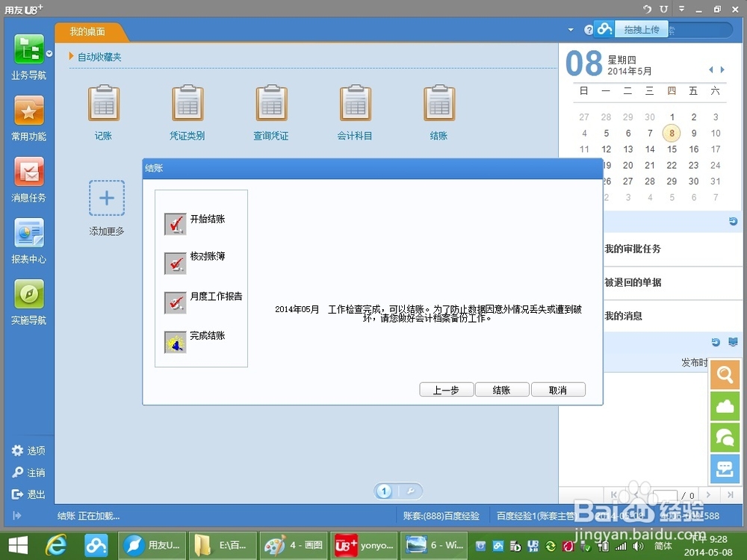The height and width of the screenshot is (560, 747).
Task: Click the 月度工作报告 step checkmark
Action: pyautogui.click(x=174, y=302)
